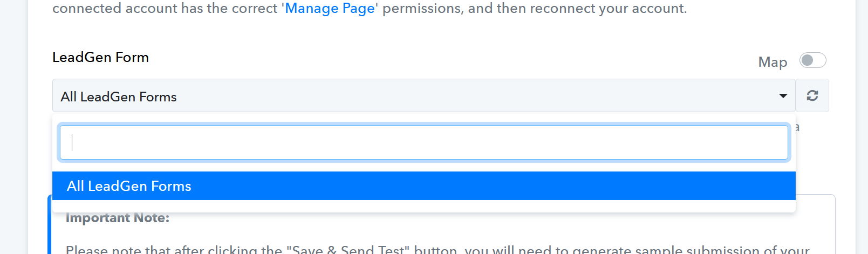Image resolution: width=868 pixels, height=254 pixels.
Task: Click the gray knob of the Map switch
Action: coord(808,60)
